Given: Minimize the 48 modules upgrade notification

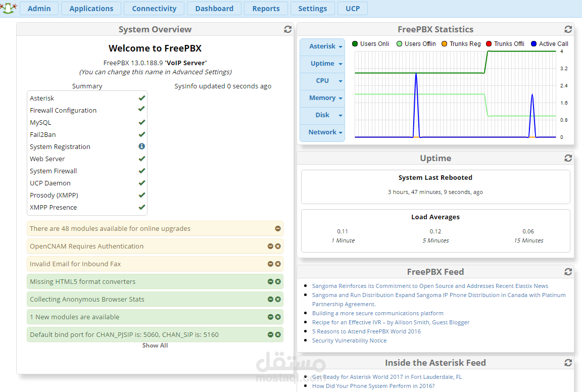Looking at the screenshot, I should pyautogui.click(x=278, y=229).
